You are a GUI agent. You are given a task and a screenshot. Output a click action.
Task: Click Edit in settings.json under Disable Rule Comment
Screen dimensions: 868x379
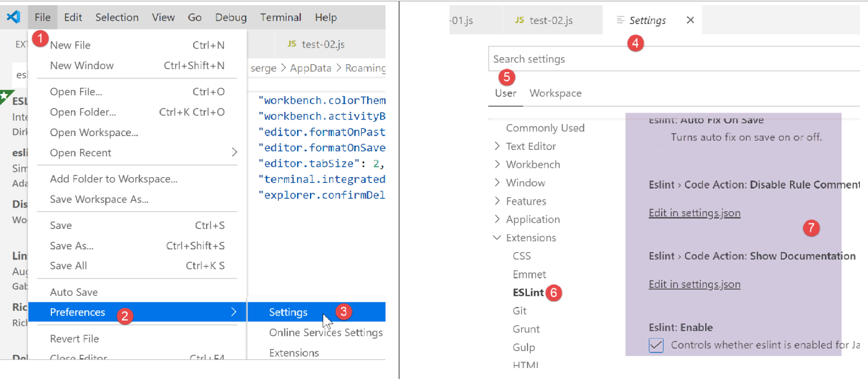coord(694,213)
